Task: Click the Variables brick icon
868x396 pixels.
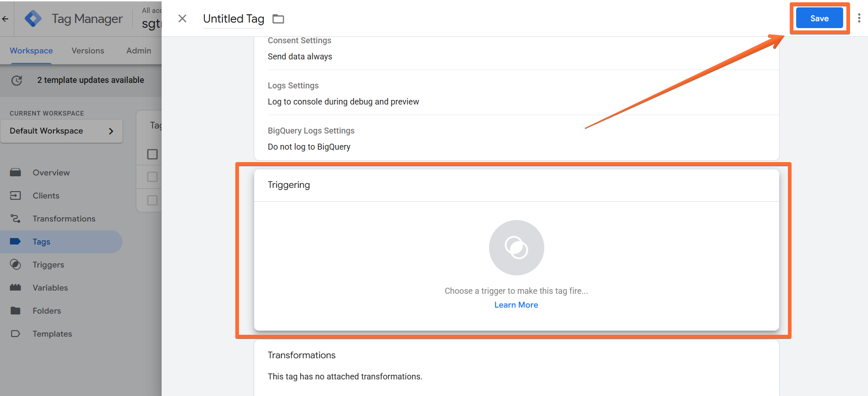Action: click(15, 287)
